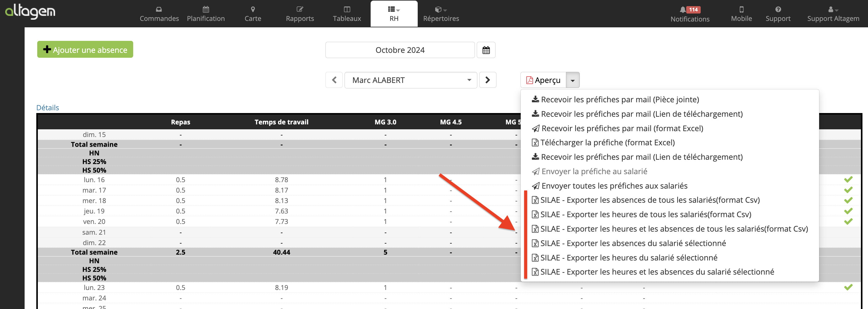The image size is (868, 309).
Task: Click the green checkmark on lun. 23 row
Action: coord(848,287)
